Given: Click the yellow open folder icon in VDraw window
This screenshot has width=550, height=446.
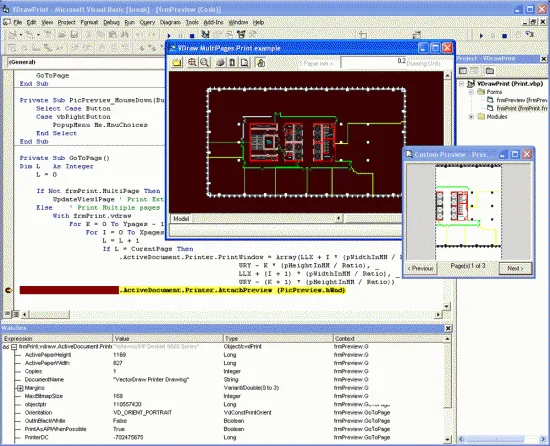Looking at the screenshot, I should pyautogui.click(x=177, y=63).
